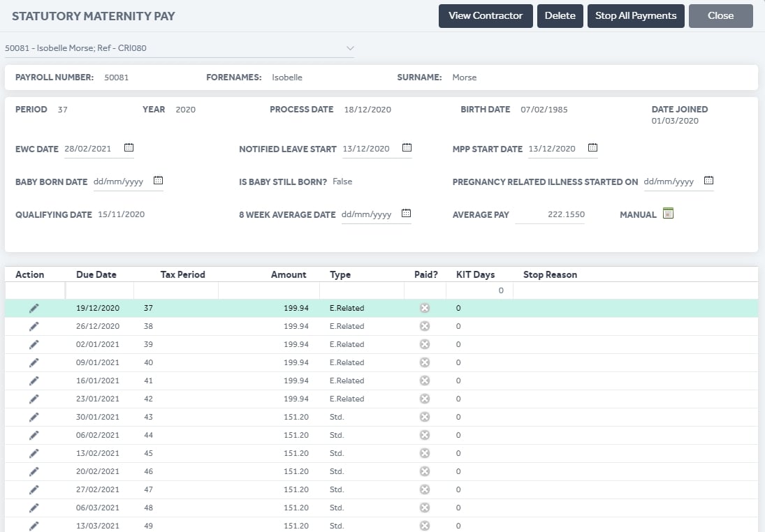Click the Paid status icon for 26/12/2020
This screenshot has height=532, width=765.
[x=425, y=326]
